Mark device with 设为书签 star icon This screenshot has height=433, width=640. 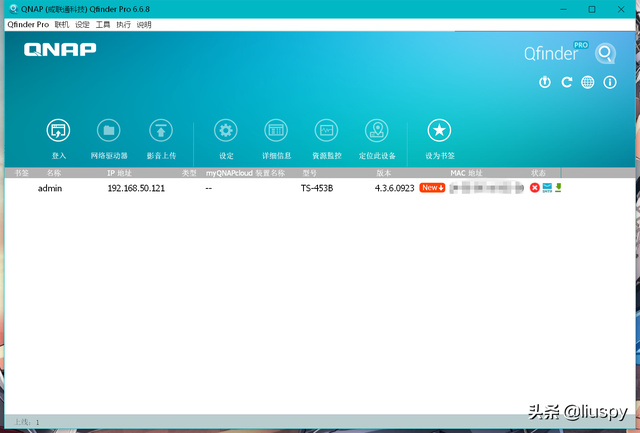tap(439, 131)
